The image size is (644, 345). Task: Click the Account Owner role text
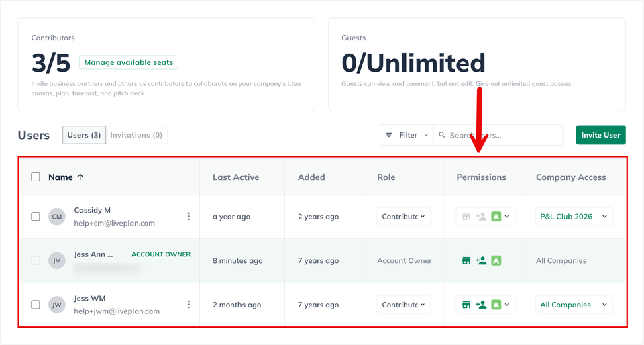pyautogui.click(x=405, y=261)
